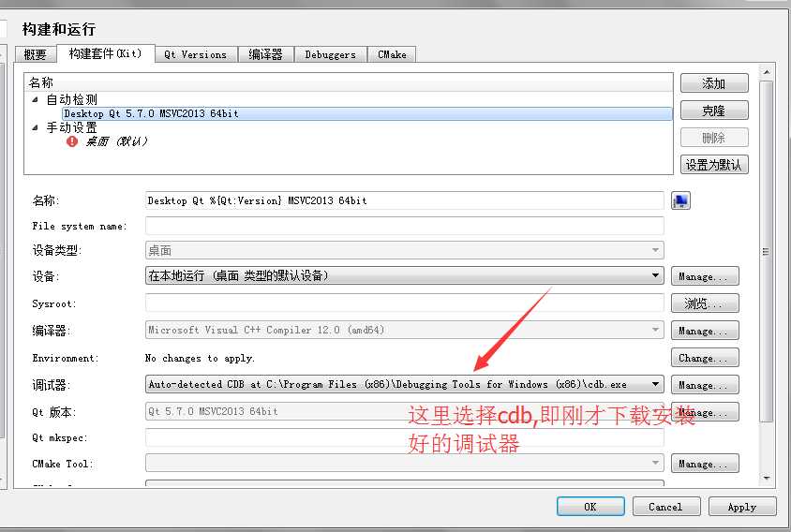Click into the Qt mkspec field
791x532 pixels.
[405, 437]
